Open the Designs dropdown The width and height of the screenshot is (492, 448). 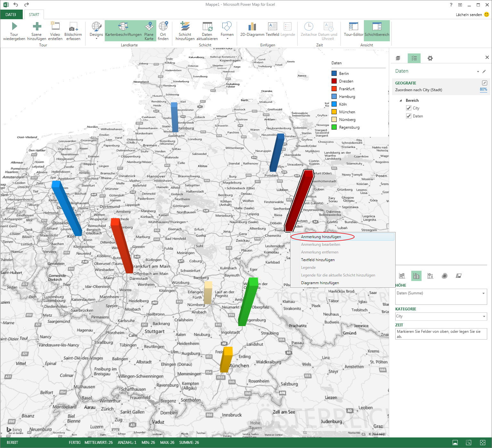[x=96, y=31]
